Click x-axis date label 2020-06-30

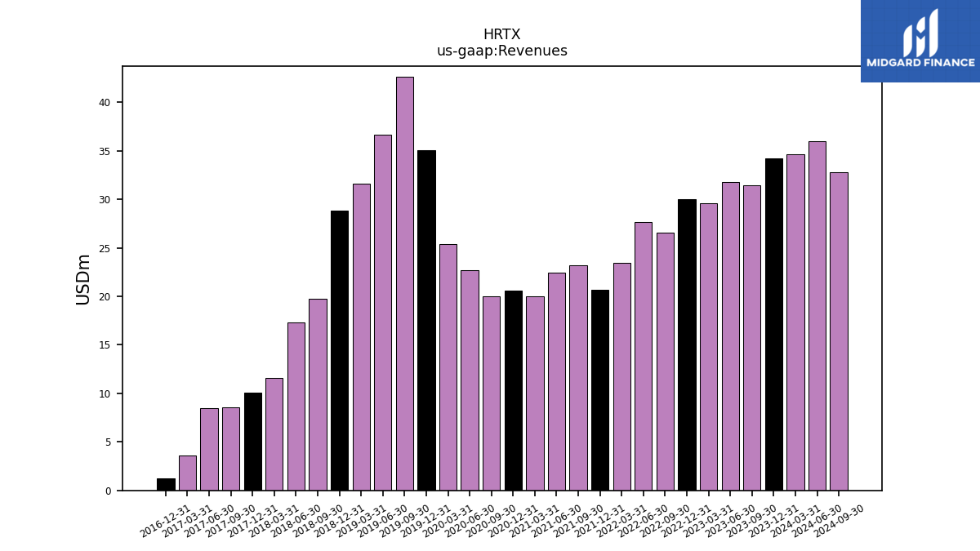coord(470,521)
